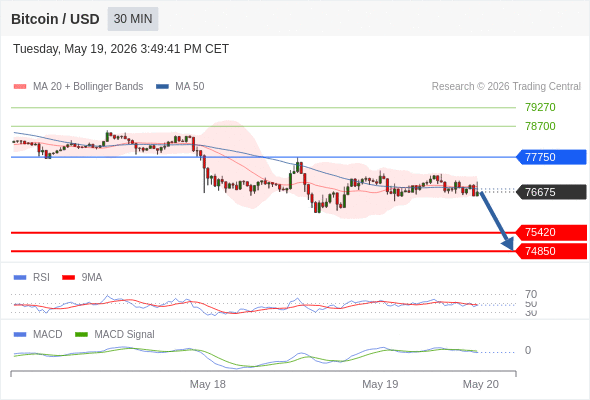Click the 30 MIN timeframe button

tap(133, 19)
